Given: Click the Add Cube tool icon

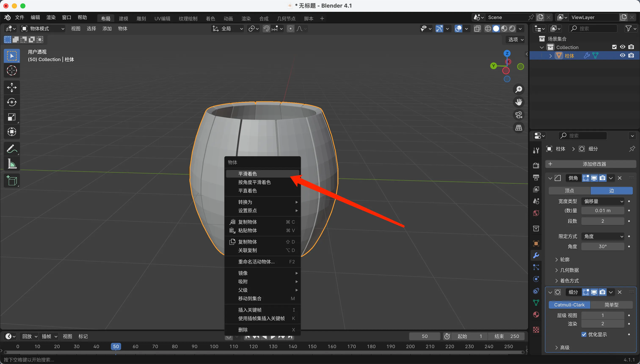Looking at the screenshot, I should (12, 181).
